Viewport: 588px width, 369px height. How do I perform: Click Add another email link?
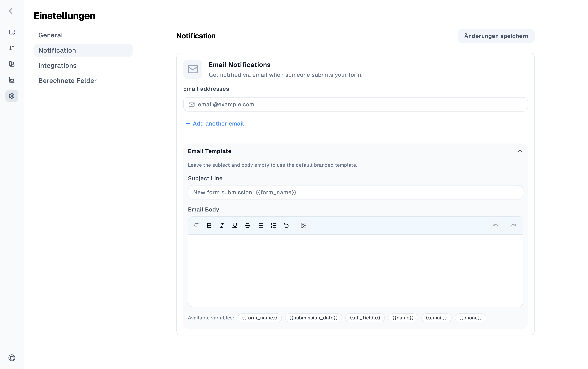(215, 124)
